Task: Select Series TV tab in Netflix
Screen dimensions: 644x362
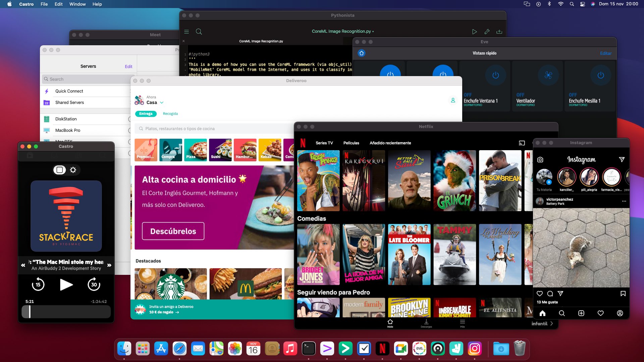Action: coord(324,143)
